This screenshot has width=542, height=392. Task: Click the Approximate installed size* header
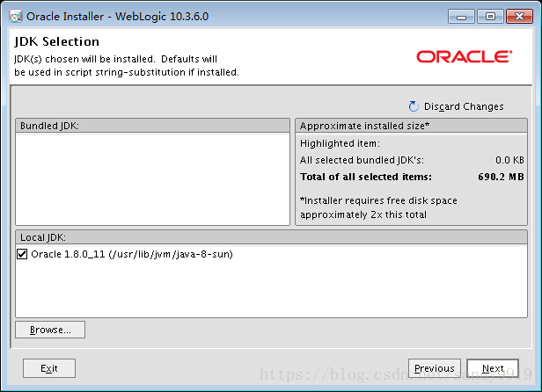point(412,126)
